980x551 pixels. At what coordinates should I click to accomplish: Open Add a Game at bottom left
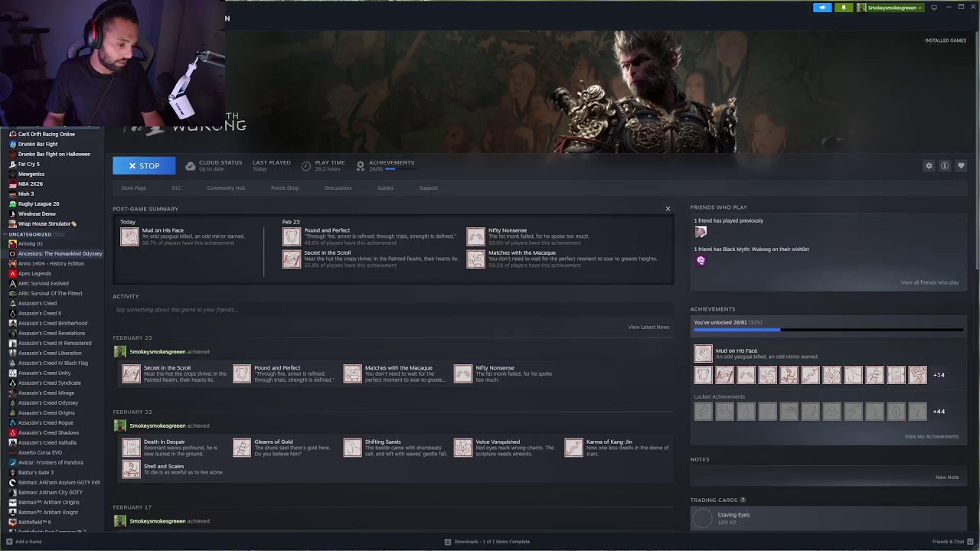tap(24, 542)
